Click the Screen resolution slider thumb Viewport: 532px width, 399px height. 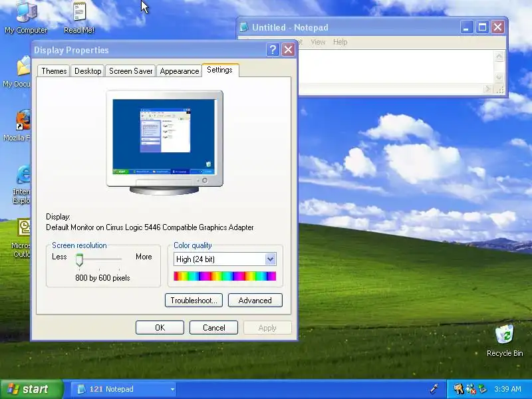tap(79, 260)
